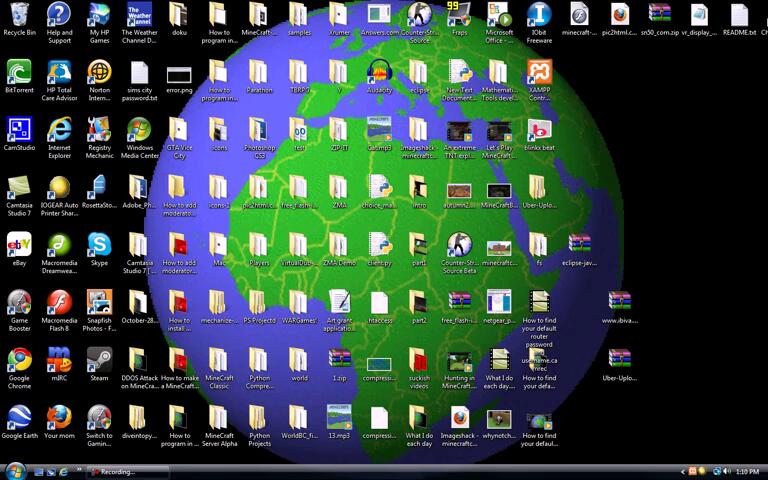This screenshot has height=480, width=768.
Task: Open the Norton Internet shortcut
Action: (99, 73)
